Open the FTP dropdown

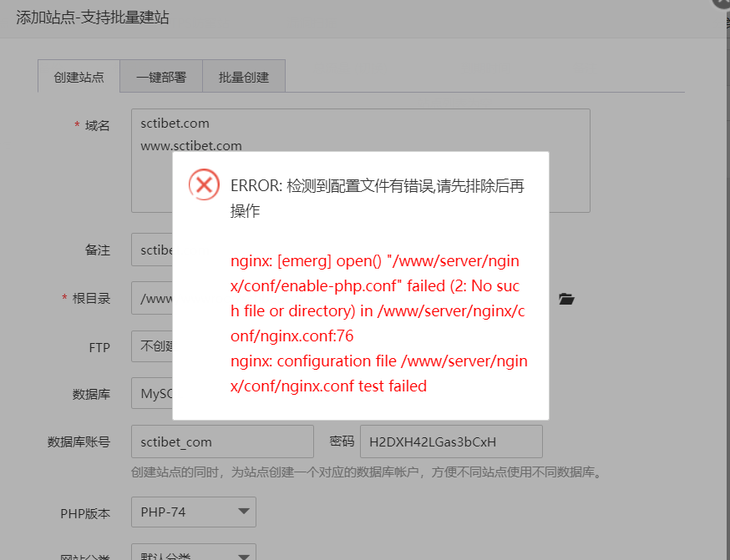[152, 346]
